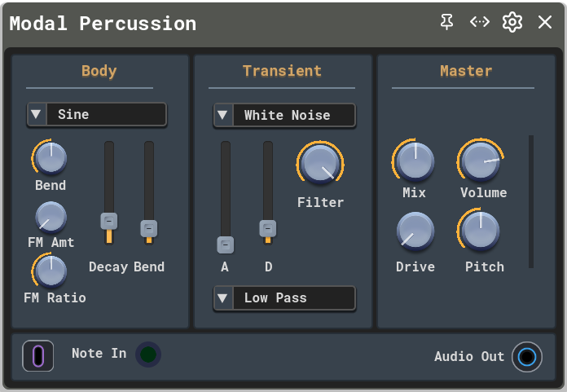Click the arrow beside White Noise

pos(222,116)
